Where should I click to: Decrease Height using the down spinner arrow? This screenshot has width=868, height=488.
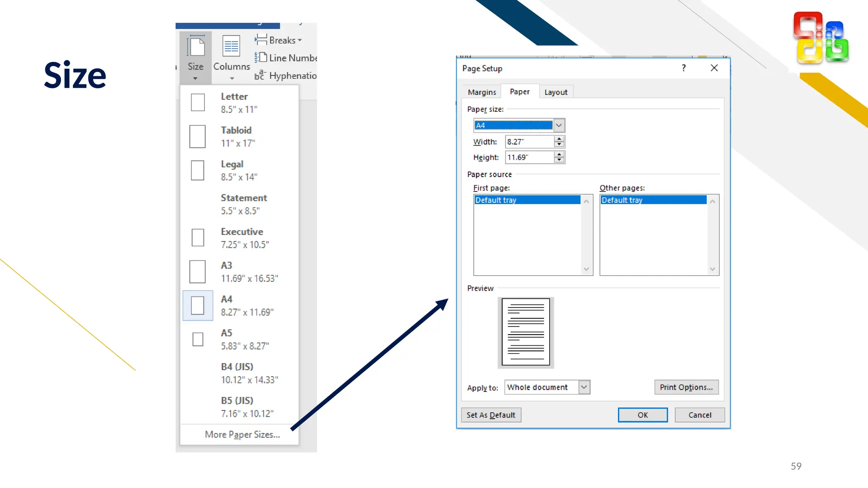pyautogui.click(x=559, y=160)
